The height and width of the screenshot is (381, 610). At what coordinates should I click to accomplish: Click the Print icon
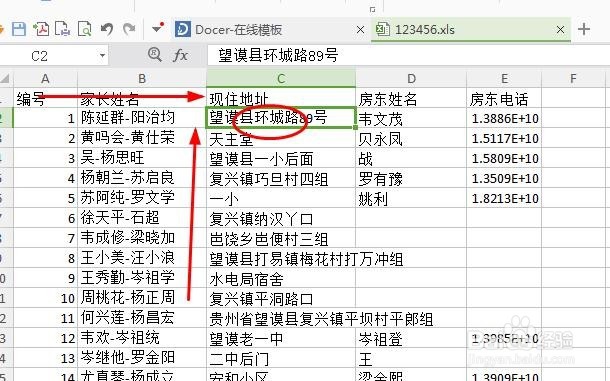pyautogui.click(x=62, y=30)
